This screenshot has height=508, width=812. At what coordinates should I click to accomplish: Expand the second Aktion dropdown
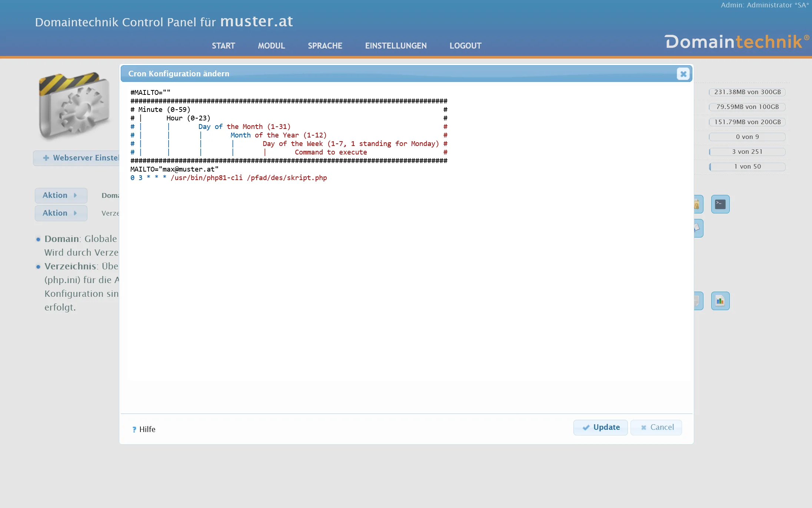(x=61, y=213)
